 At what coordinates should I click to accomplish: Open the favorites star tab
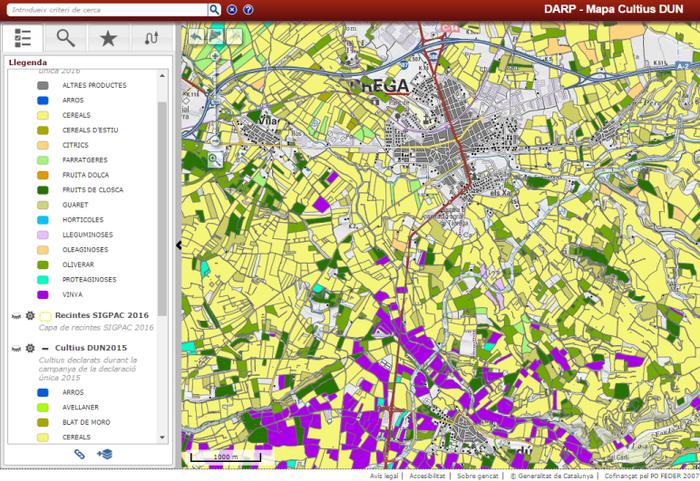tap(108, 38)
